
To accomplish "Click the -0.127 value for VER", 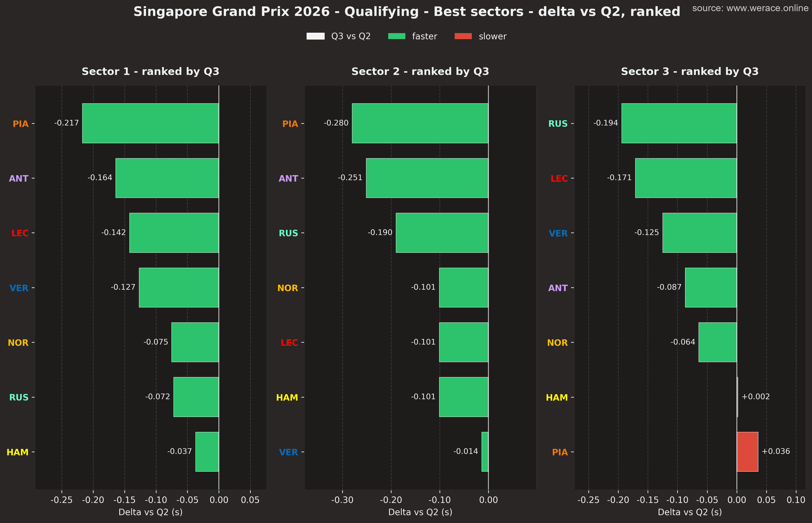I will coord(123,287).
